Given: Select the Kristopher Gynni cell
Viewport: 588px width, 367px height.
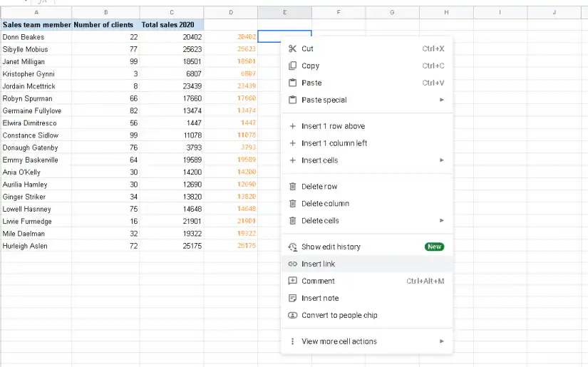Looking at the screenshot, I should coord(36,74).
